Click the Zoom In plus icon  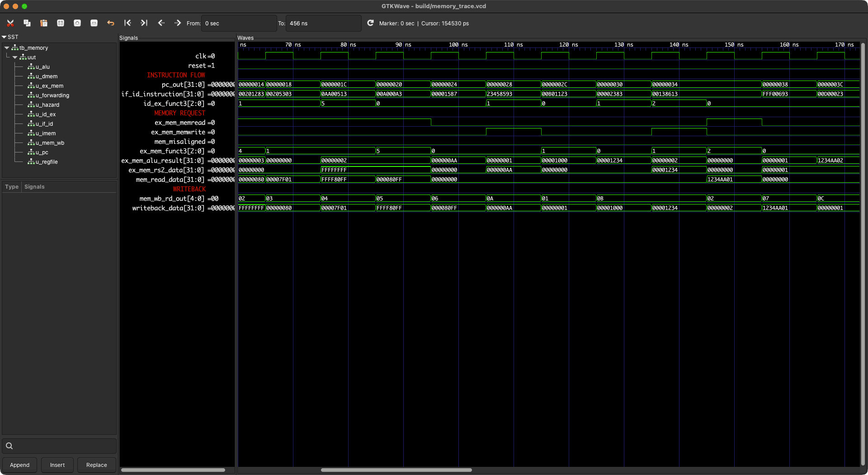tap(77, 23)
